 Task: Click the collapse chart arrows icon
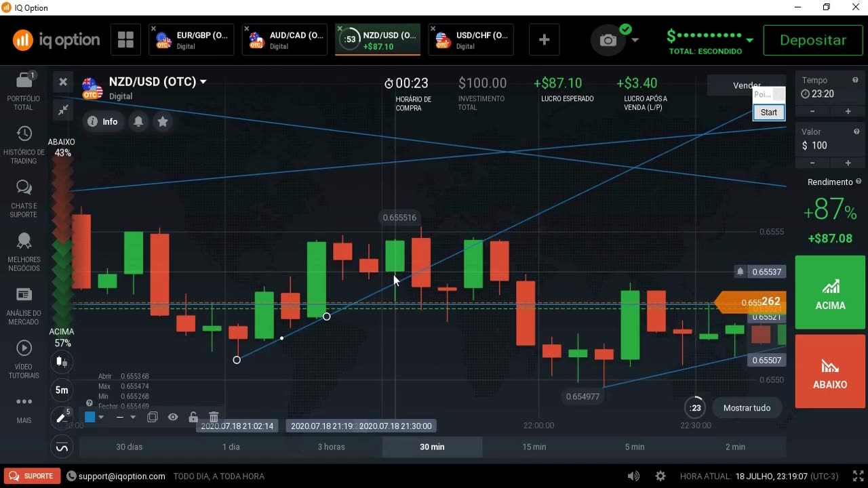(63, 109)
